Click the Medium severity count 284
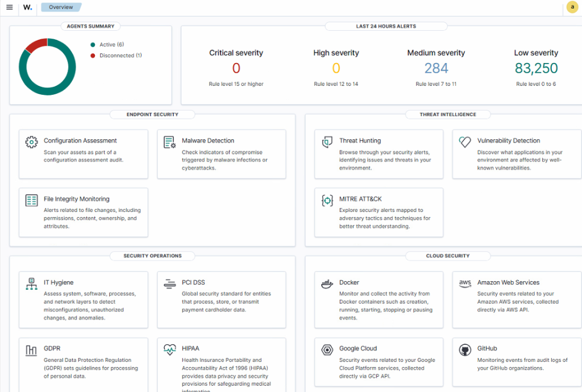This screenshot has height=392, width=582. tap(436, 69)
